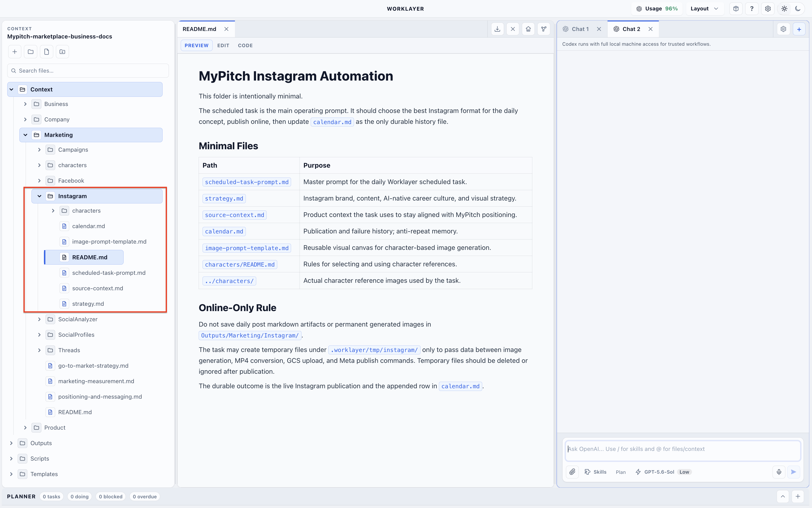812x508 pixels.
Task: Open strategy.md in file tree
Action: click(88, 304)
